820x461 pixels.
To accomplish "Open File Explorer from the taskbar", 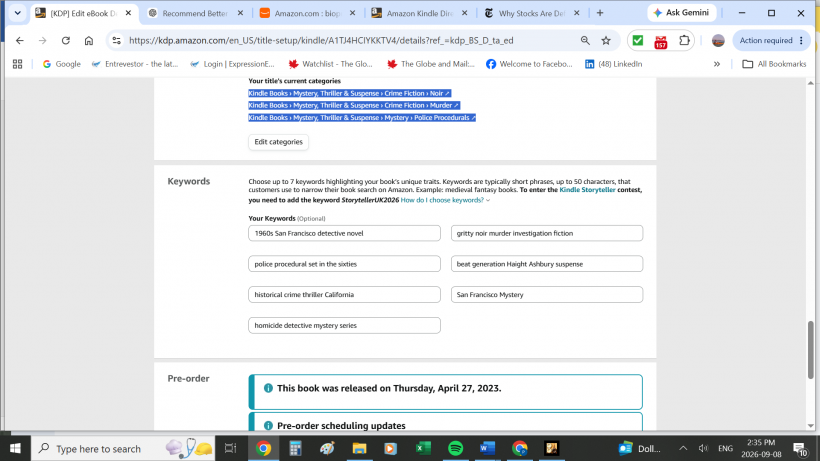I will tap(359, 448).
